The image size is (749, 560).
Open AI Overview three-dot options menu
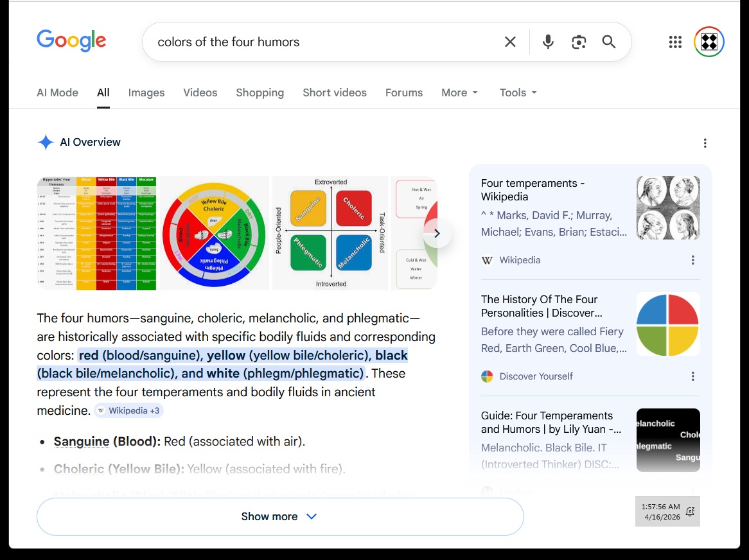tap(705, 143)
